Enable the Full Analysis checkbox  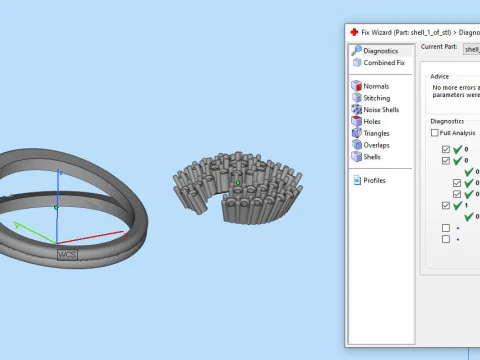(435, 133)
